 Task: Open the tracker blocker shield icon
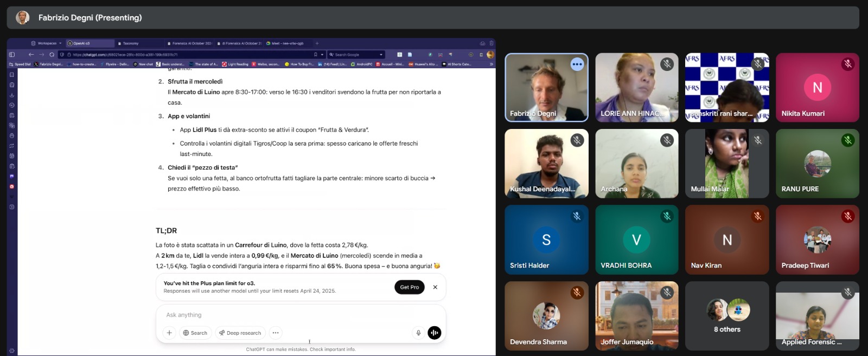(62, 55)
